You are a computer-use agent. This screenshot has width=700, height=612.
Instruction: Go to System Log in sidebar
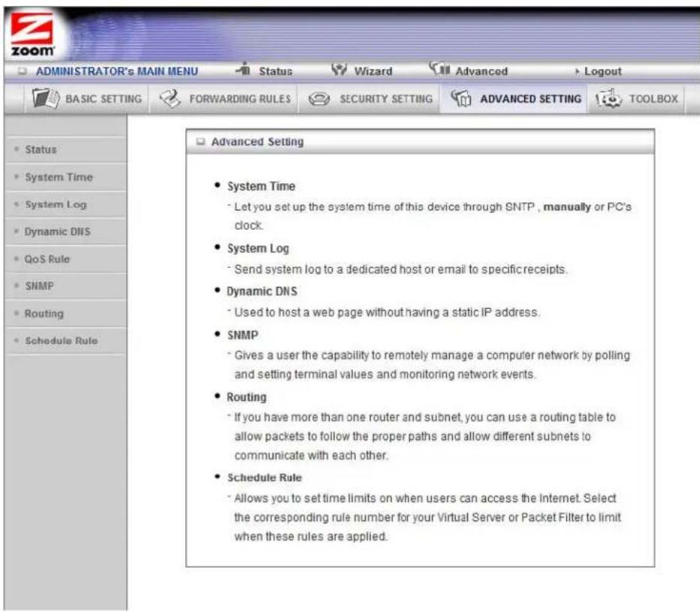coord(56,204)
